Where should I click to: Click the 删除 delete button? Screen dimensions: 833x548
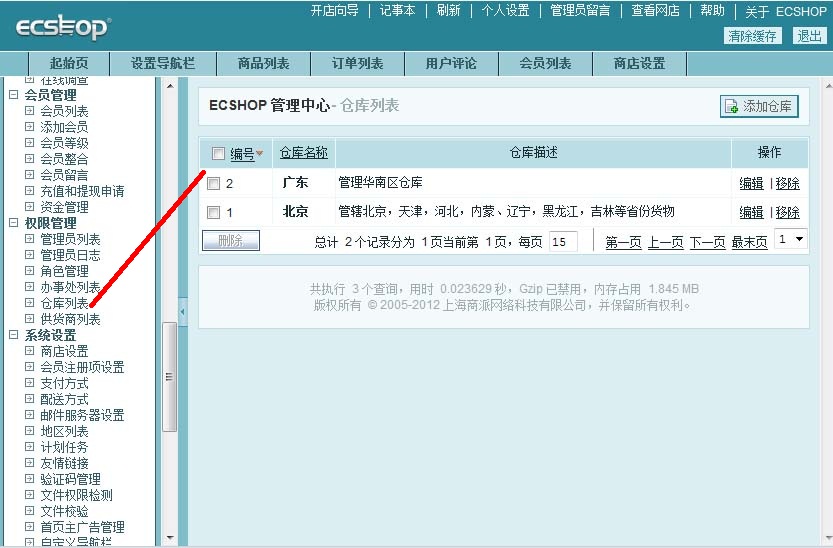[231, 241]
